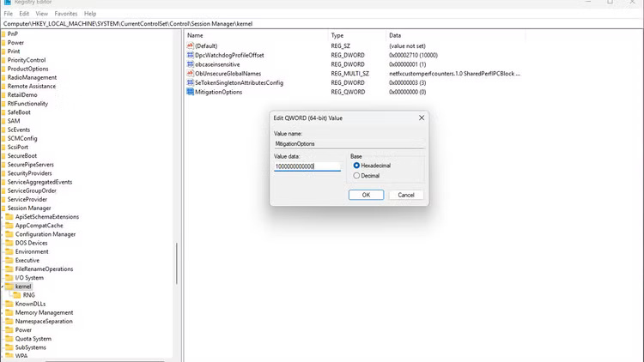Image resolution: width=644 pixels, height=362 pixels.
Task: Select the SecurityProviders tree key
Action: point(29,173)
